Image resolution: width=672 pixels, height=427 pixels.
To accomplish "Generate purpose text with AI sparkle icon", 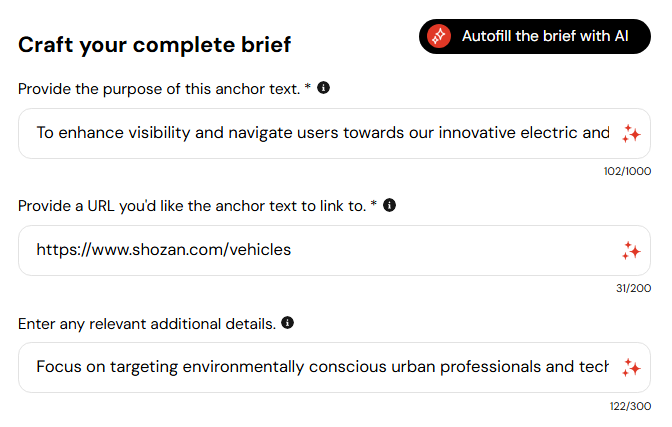I will click(x=631, y=133).
